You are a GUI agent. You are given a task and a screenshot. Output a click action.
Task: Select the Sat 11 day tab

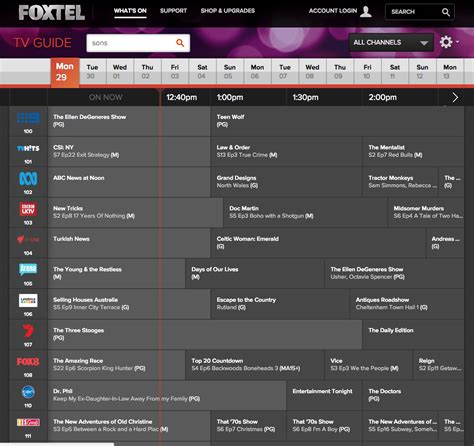click(395, 72)
